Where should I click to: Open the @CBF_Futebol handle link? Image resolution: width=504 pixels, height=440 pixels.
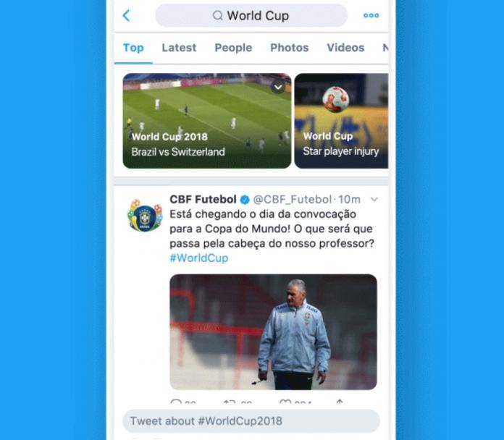pyautogui.click(x=293, y=200)
